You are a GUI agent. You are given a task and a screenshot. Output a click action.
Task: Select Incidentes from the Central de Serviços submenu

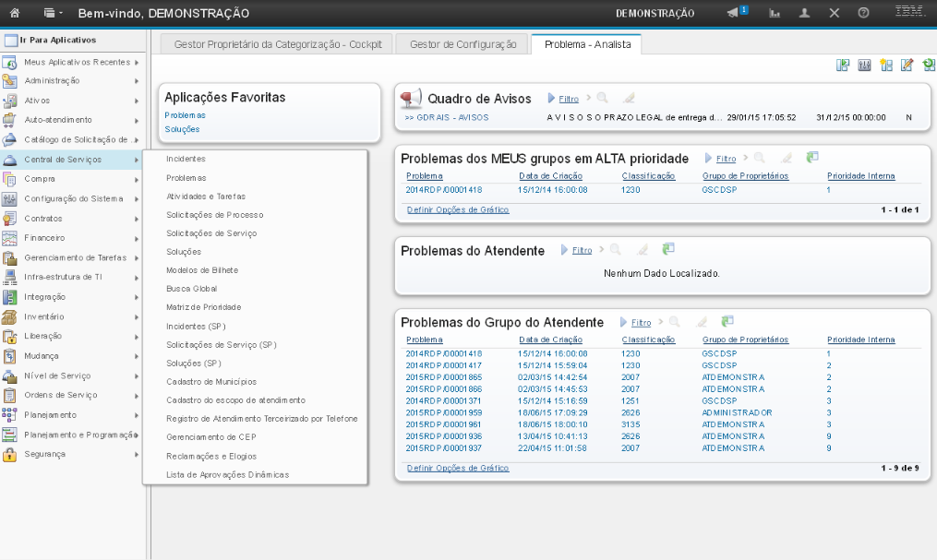(186, 159)
